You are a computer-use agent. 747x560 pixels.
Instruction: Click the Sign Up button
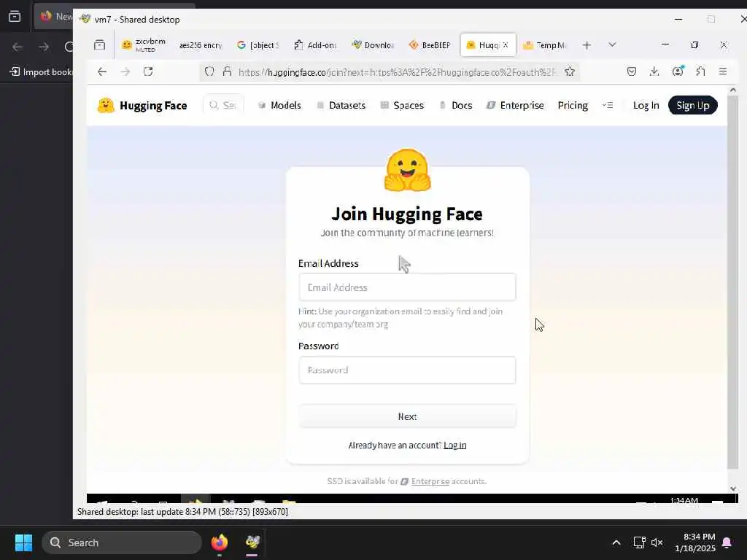coord(693,105)
